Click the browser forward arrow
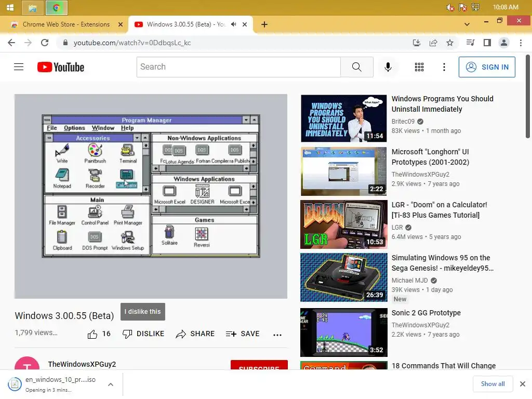This screenshot has width=532, height=399. (28, 43)
